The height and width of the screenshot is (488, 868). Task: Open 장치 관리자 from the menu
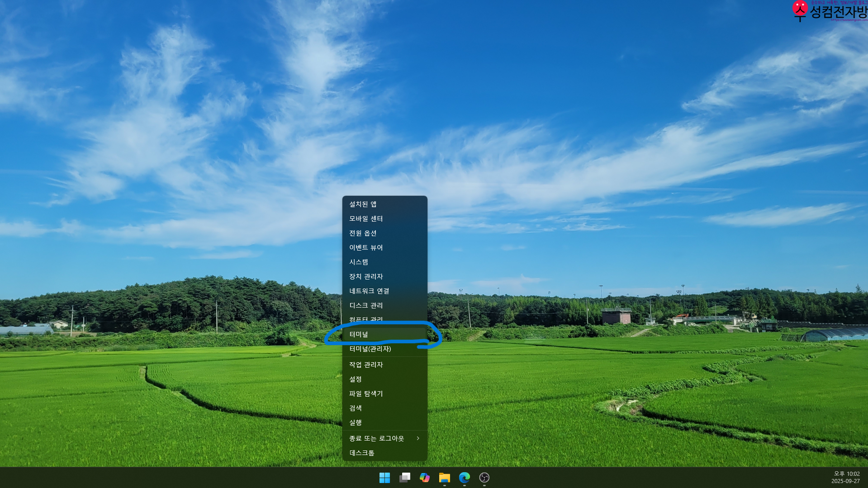tap(384, 276)
